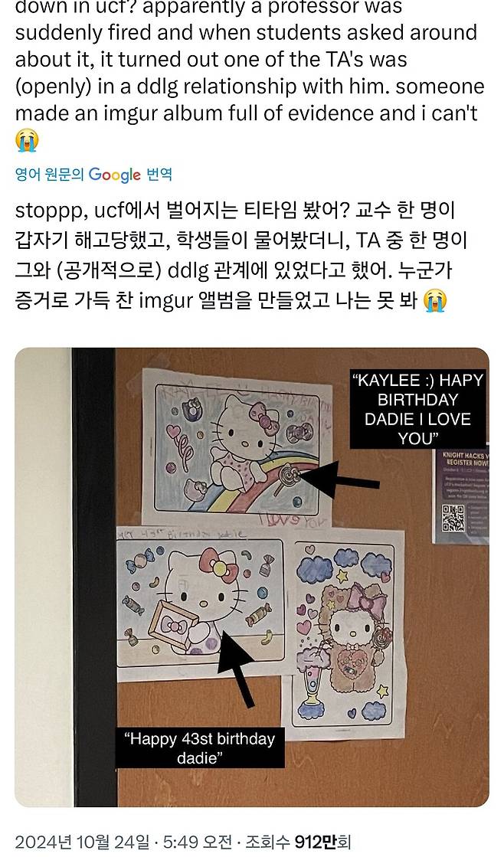Open the attached bulletin board photo
This screenshot has height=857, width=504.
252,577
